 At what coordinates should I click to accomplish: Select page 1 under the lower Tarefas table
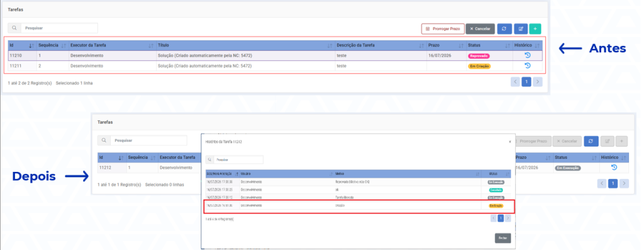[613, 183]
